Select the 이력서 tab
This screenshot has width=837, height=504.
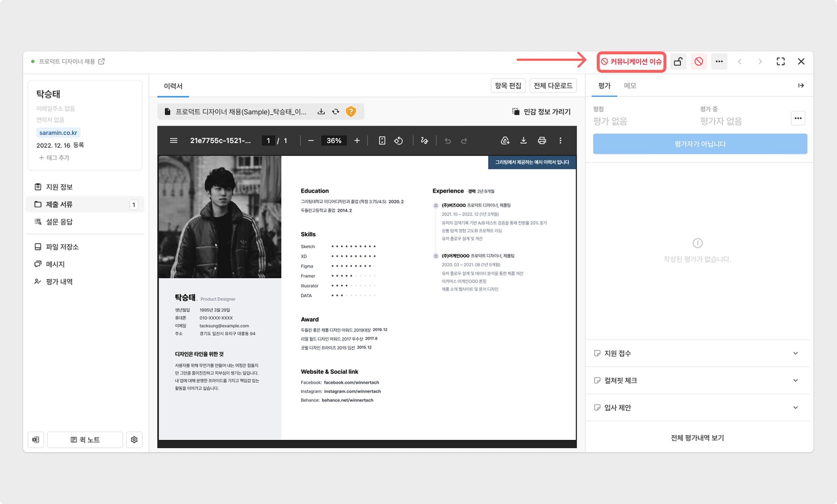173,86
